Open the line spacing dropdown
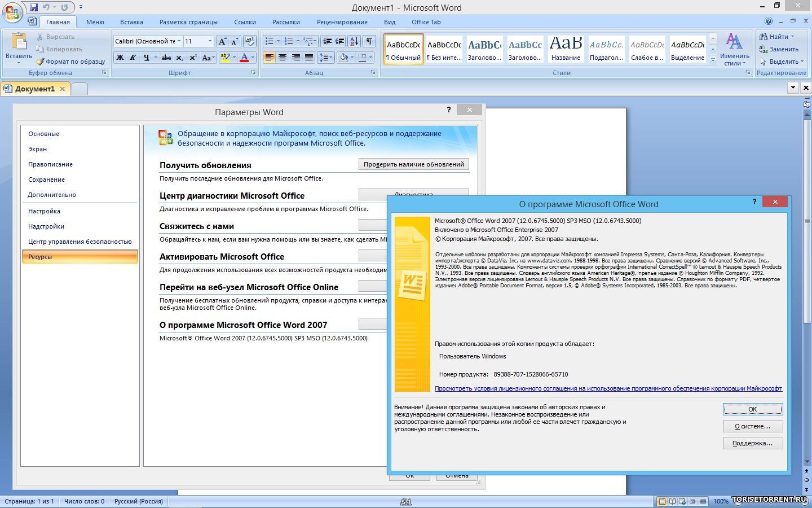Screen dimensions: 812x508 325,58
